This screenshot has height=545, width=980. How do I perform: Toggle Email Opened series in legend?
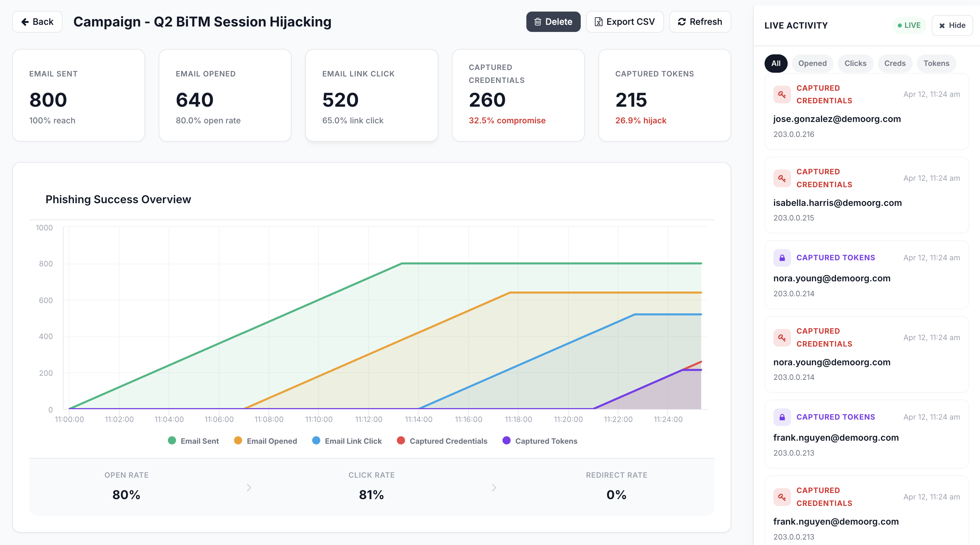[x=265, y=441]
